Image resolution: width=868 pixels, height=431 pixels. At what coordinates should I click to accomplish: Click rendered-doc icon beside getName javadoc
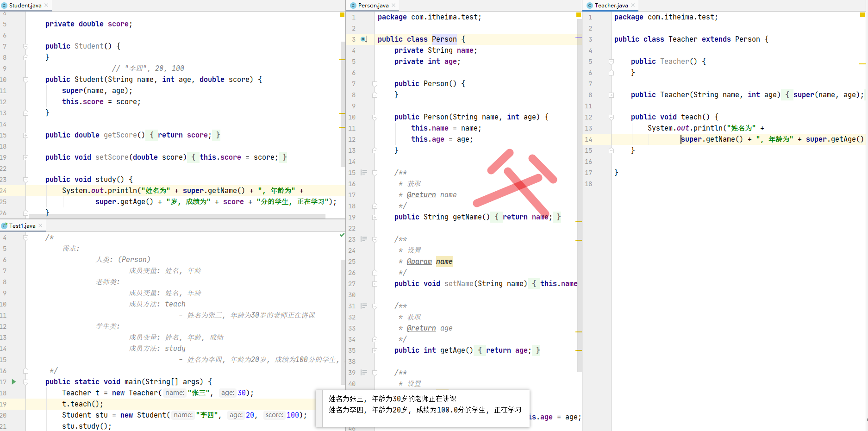363,172
